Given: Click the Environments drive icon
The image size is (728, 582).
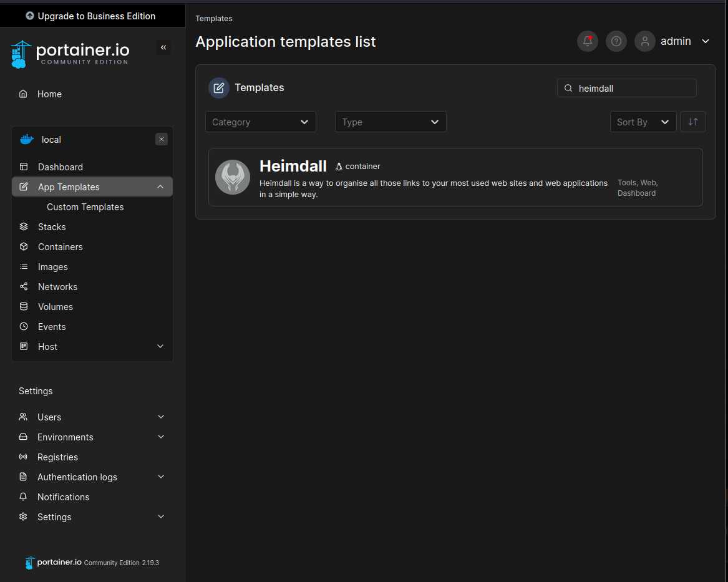Looking at the screenshot, I should click(x=23, y=437).
